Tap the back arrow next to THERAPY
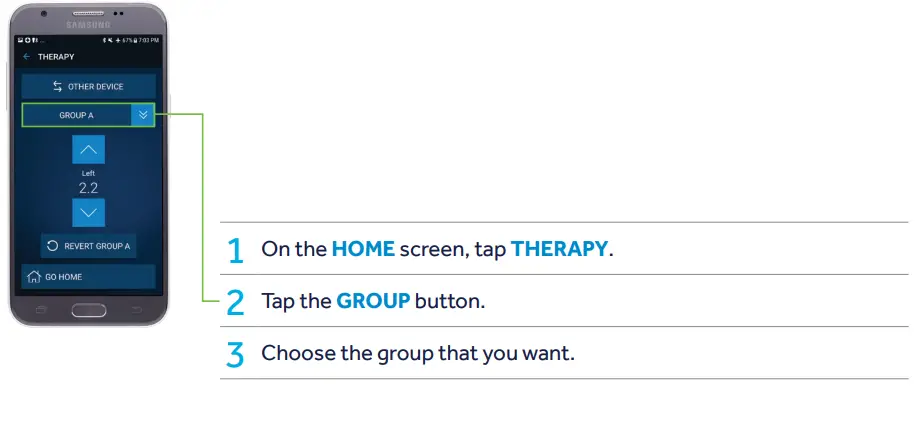 [x=27, y=57]
